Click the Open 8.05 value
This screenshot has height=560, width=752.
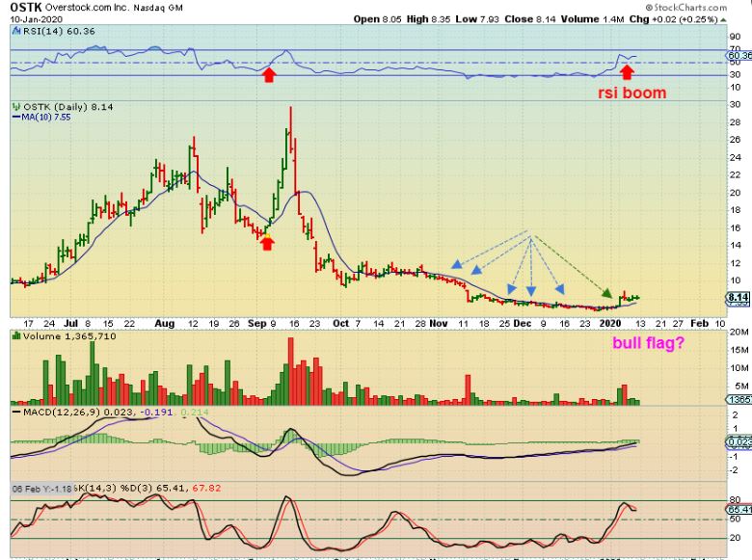point(377,19)
